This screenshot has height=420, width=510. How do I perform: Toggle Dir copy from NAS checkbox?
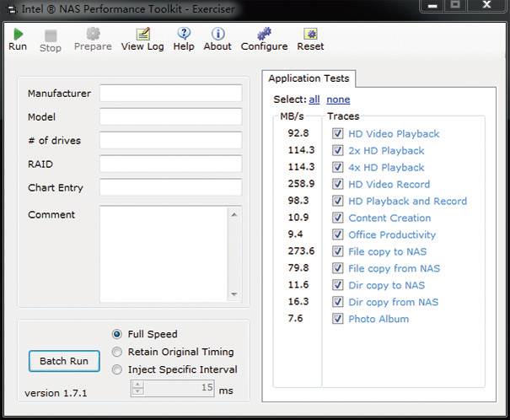pos(337,302)
